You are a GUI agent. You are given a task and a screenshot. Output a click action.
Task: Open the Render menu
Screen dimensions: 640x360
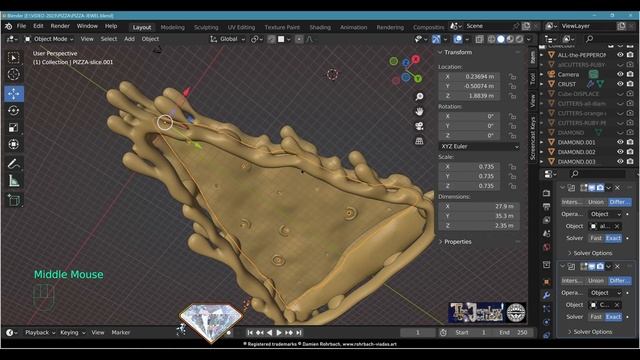[x=60, y=26]
